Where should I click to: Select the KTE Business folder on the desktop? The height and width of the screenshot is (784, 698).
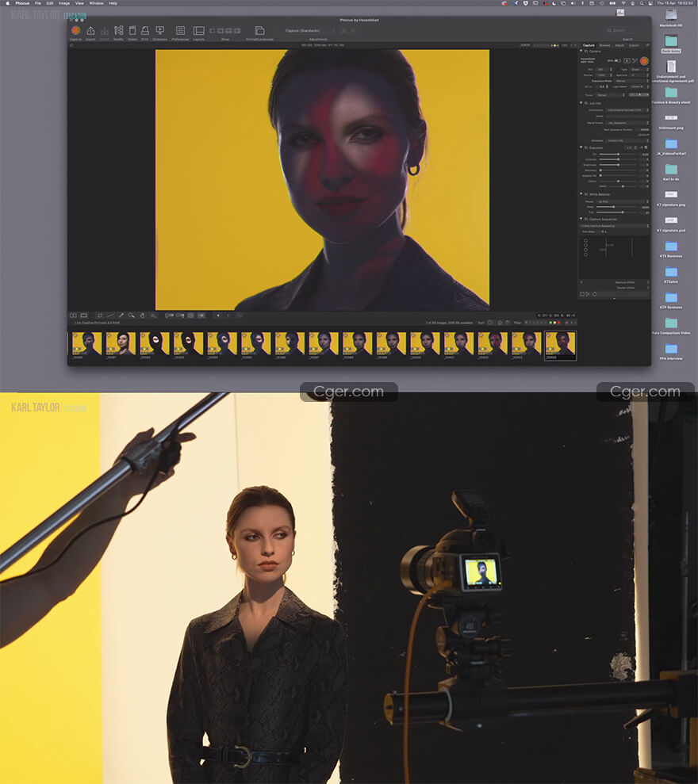[x=671, y=248]
